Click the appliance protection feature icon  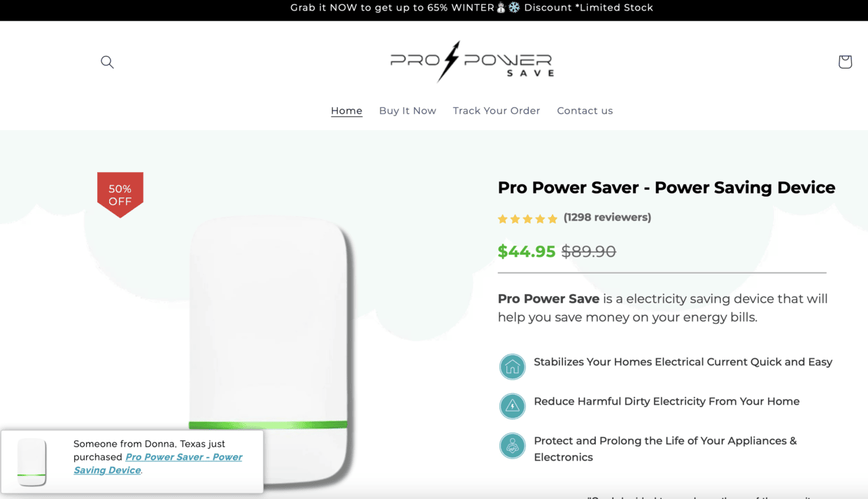coord(512,446)
